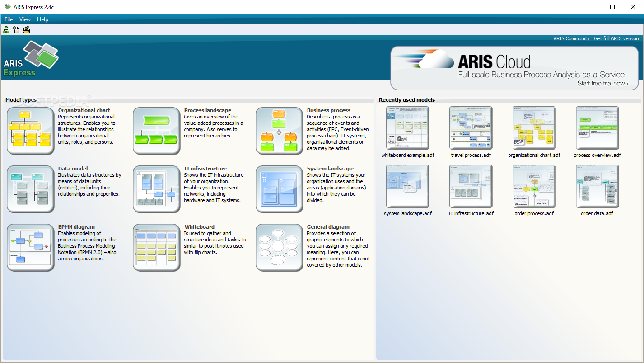
Task: Maximize the ARIS Express window
Action: [x=612, y=7]
